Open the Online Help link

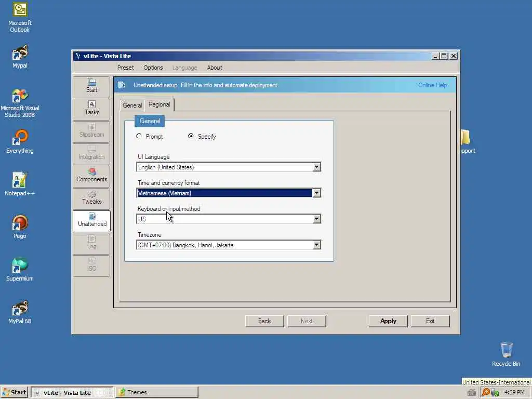pos(432,85)
